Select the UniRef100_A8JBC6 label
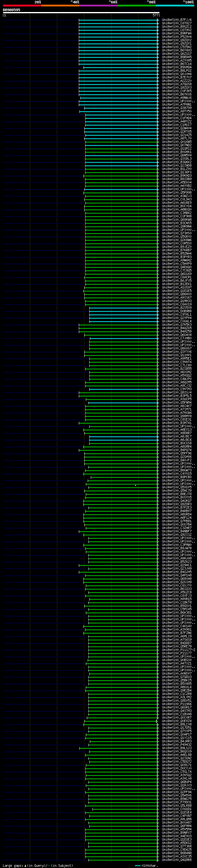 pos(176,440)
